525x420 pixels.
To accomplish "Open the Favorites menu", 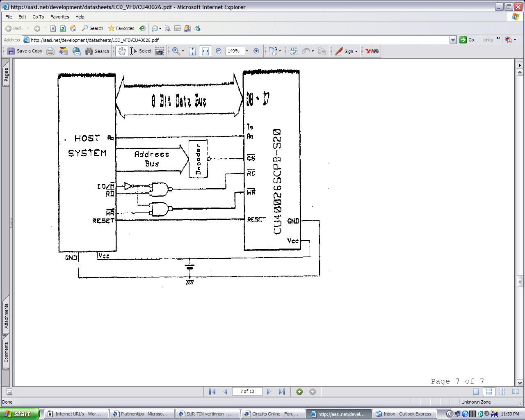I will tap(59, 17).
